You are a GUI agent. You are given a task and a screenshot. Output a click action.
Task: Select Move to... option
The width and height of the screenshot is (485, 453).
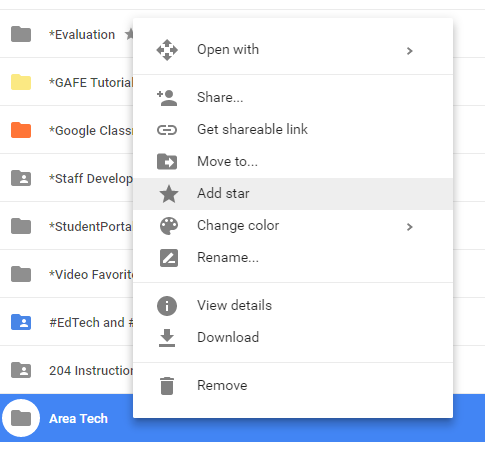pos(293,162)
